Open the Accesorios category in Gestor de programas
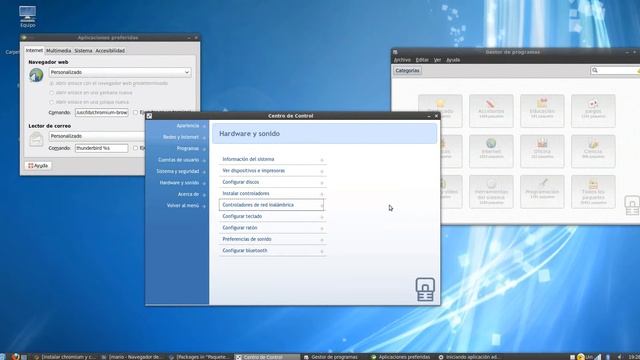This screenshot has width=640, height=360. (491, 111)
